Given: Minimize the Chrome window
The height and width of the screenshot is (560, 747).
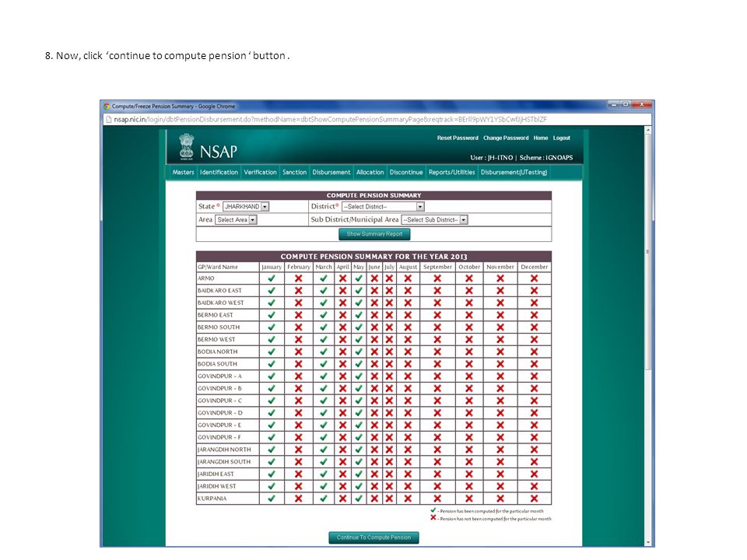Looking at the screenshot, I should 614,103.
